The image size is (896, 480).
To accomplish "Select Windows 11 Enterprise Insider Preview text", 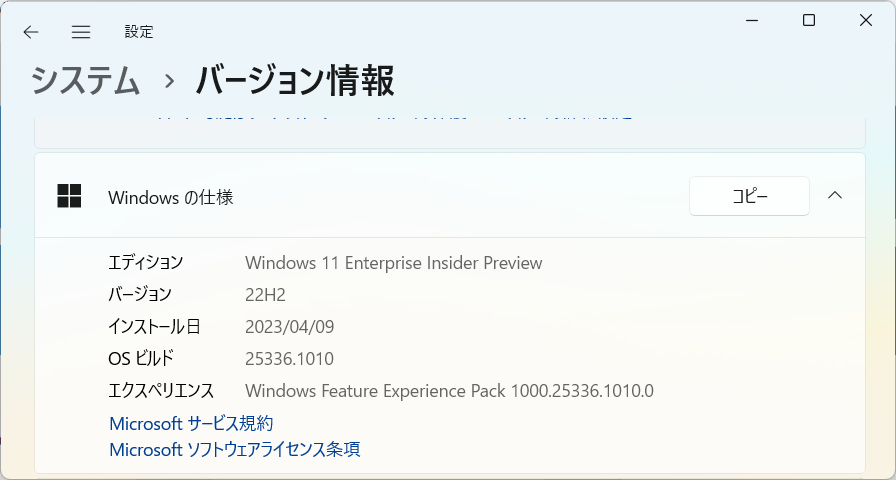I will pyautogui.click(x=394, y=263).
